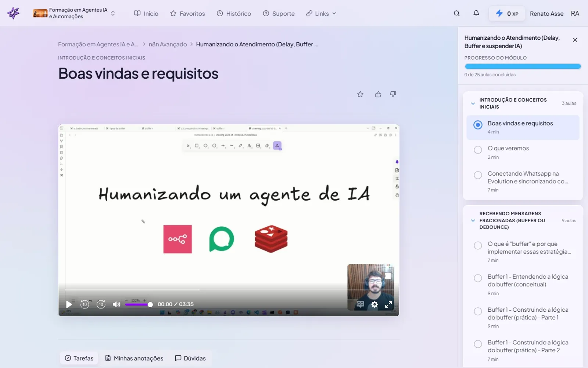Open Favoritos in the top navigation

coord(187,13)
